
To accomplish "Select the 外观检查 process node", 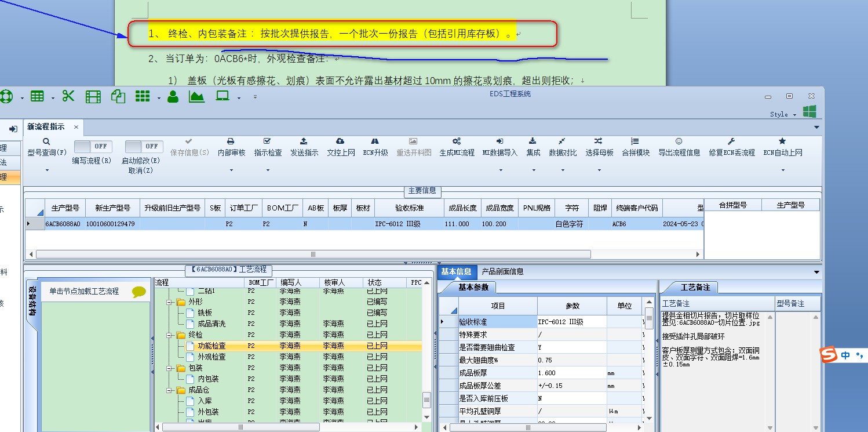I will point(211,357).
